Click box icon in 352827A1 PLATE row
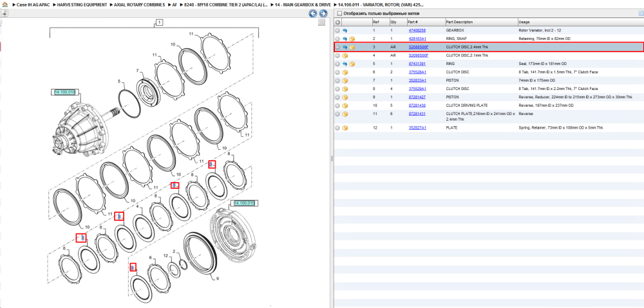 (x=345, y=128)
